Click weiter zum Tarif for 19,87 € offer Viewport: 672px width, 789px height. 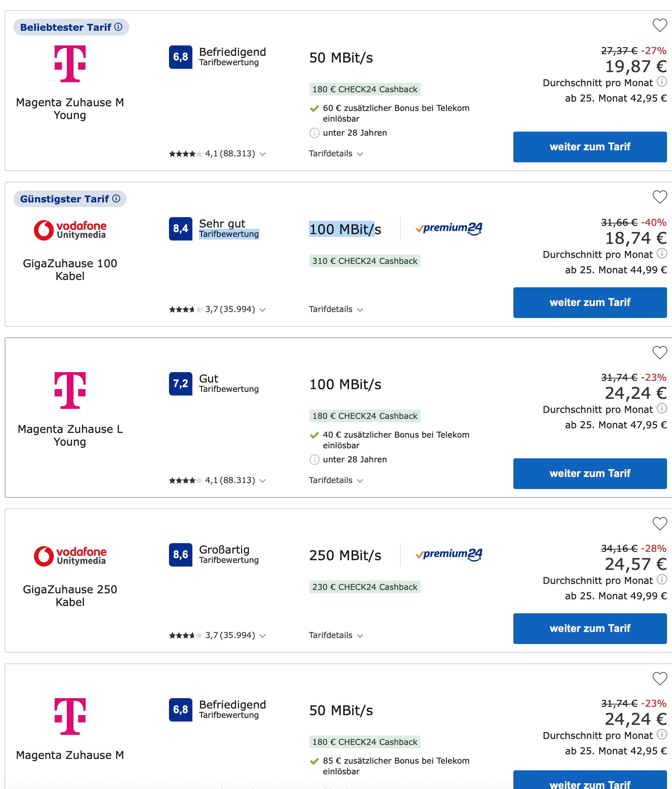pos(590,147)
